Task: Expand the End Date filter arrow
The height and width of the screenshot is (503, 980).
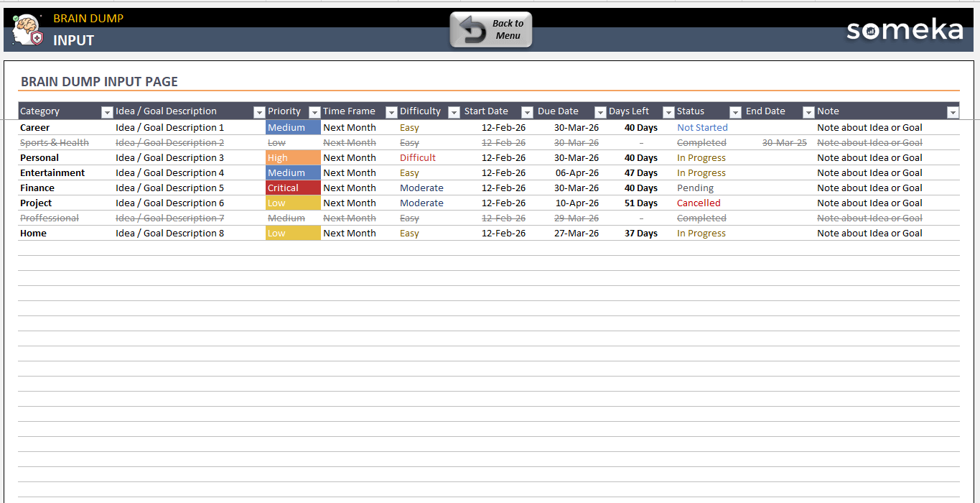Action: (808, 112)
